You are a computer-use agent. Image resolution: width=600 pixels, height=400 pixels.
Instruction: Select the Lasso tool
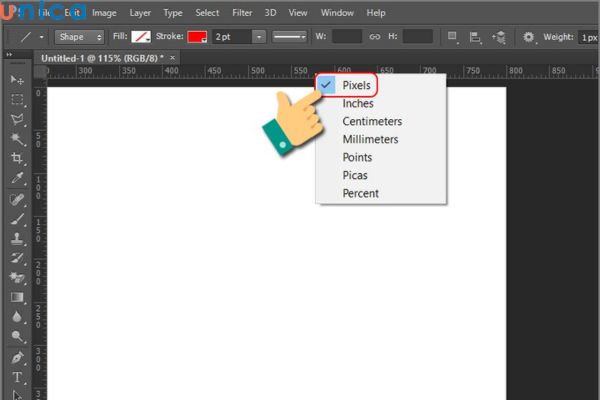[x=17, y=120]
